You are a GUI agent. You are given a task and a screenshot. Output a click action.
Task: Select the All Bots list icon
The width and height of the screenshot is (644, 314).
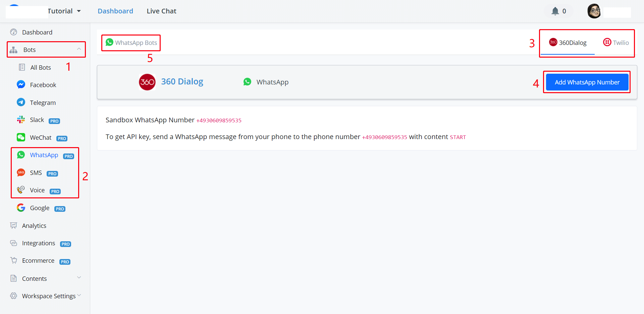point(22,67)
